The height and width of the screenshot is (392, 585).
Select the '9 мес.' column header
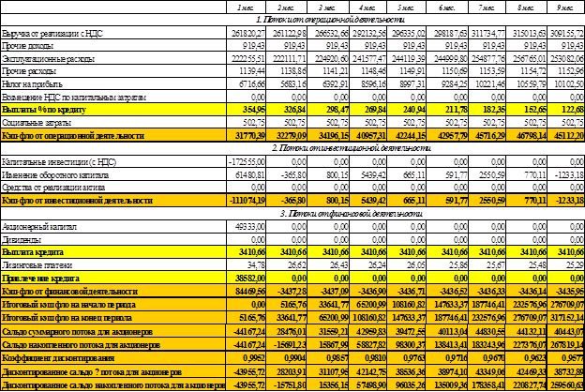point(564,7)
